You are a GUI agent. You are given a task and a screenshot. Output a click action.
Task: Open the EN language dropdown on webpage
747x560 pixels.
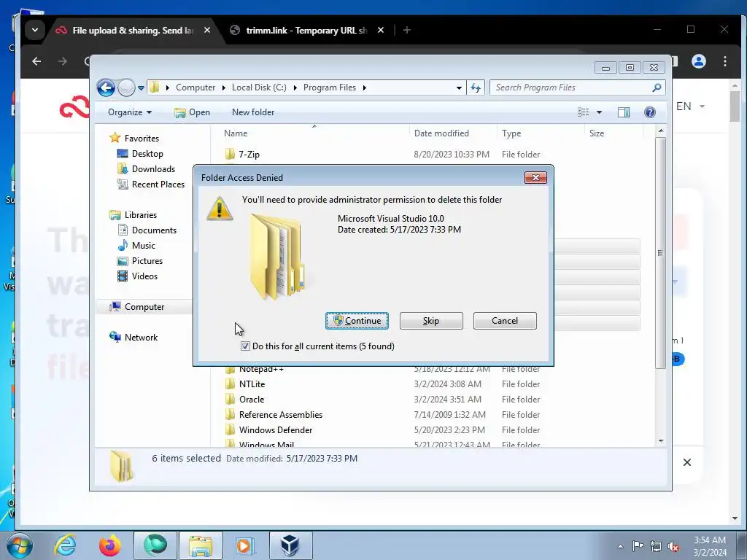pos(690,106)
